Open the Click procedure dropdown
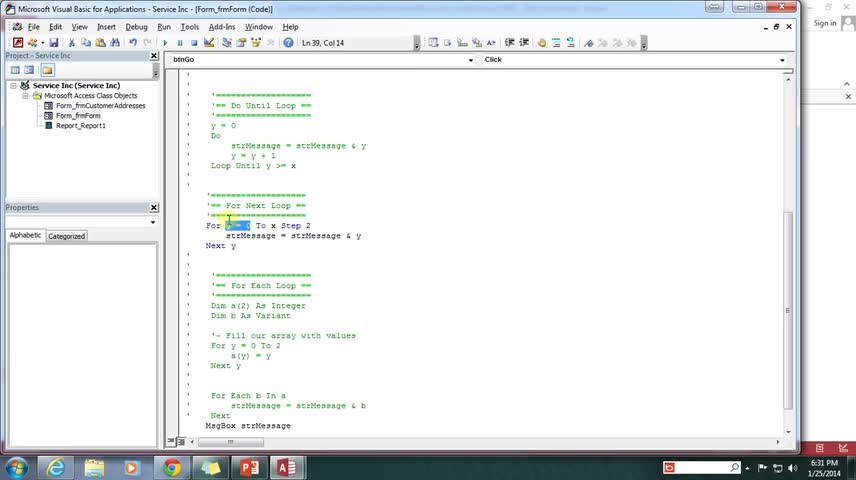This screenshot has width=856, height=480. click(x=782, y=60)
